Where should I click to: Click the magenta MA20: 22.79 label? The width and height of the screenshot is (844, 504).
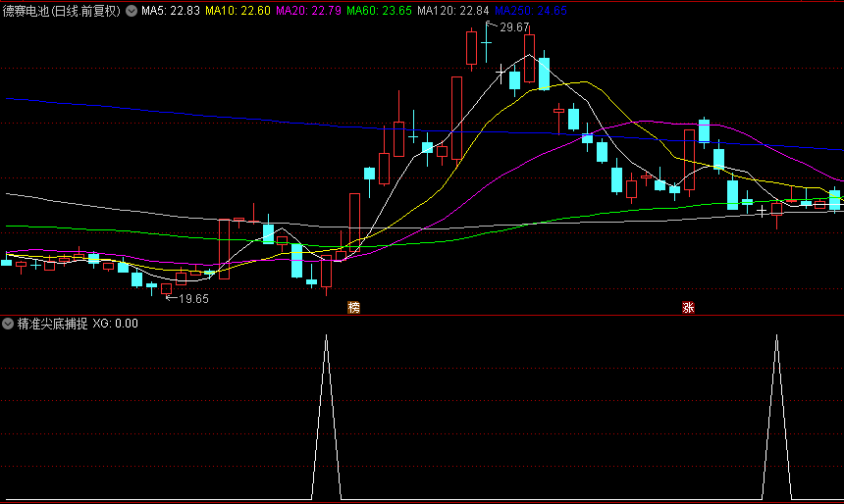pos(308,11)
